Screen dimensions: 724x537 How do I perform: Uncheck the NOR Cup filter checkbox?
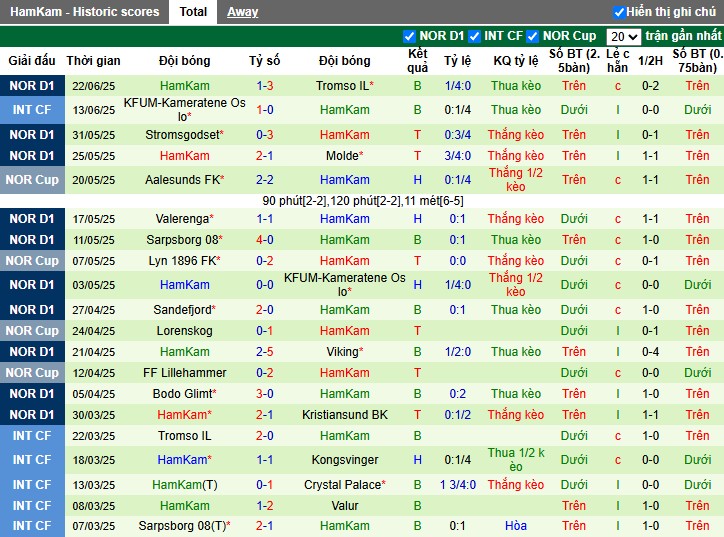532,36
